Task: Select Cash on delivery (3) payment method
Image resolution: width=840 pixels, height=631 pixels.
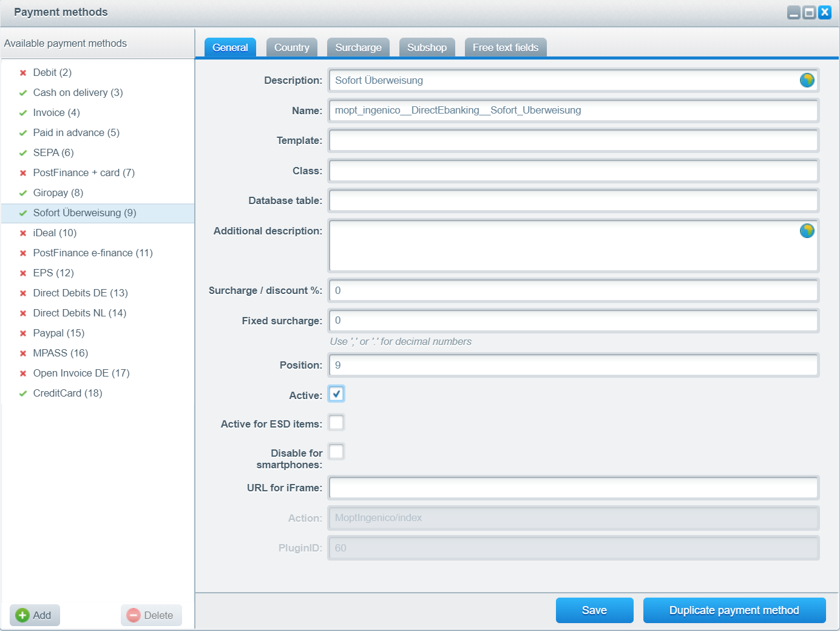Action: 97,93
